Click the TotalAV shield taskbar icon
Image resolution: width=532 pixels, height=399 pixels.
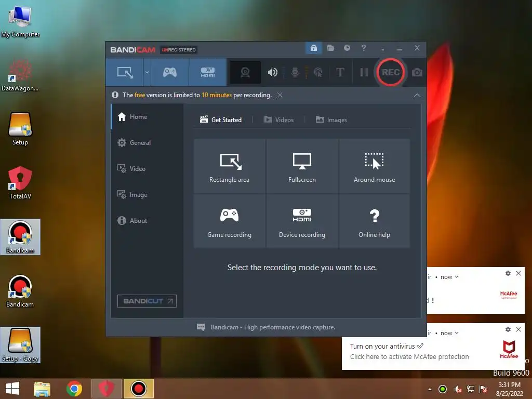pyautogui.click(x=106, y=389)
